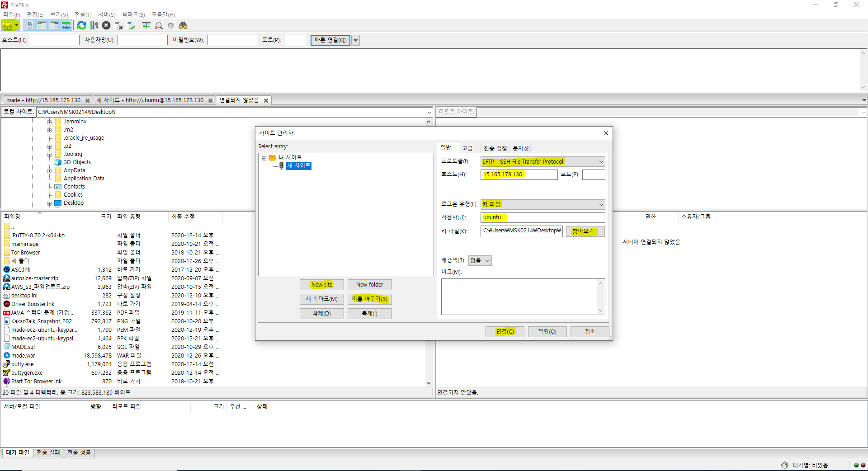The height and width of the screenshot is (471, 868).
Task: Click the Process queue toolbar icon
Action: tap(94, 25)
